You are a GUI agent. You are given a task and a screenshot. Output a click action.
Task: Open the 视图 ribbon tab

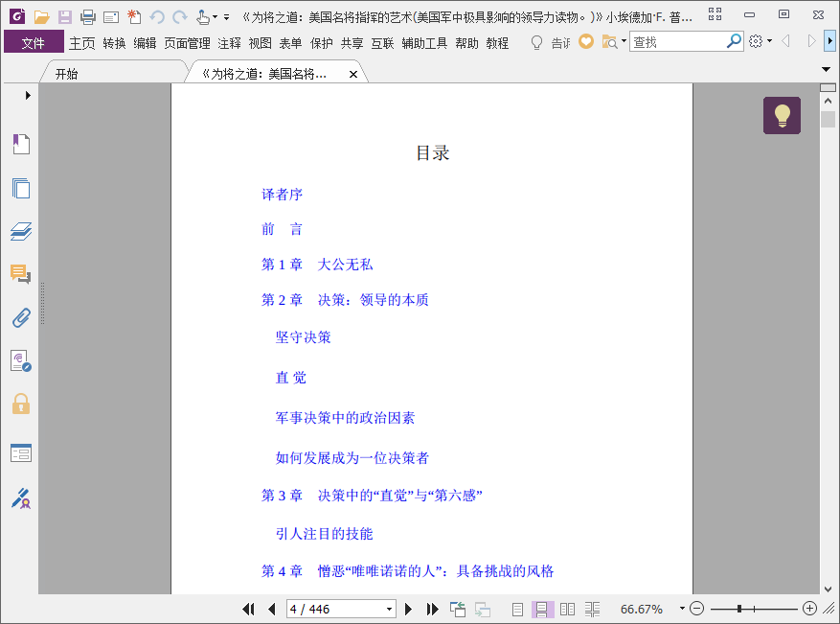tap(260, 43)
